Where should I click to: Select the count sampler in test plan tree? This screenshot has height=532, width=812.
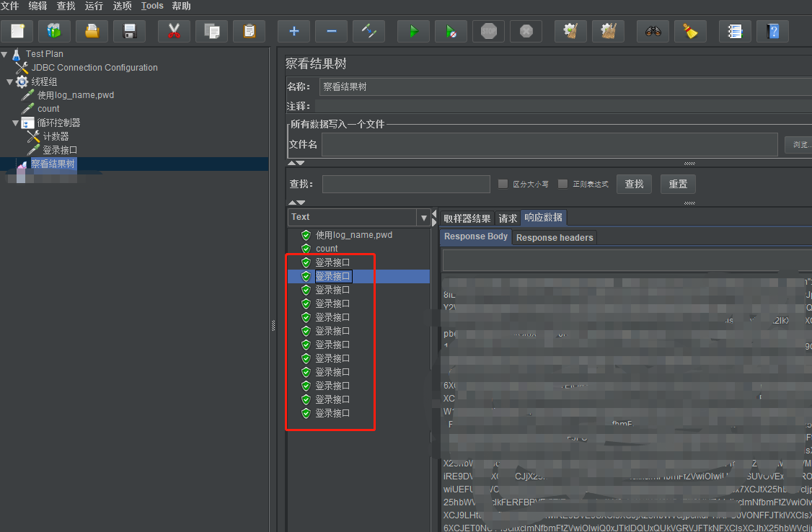point(48,109)
